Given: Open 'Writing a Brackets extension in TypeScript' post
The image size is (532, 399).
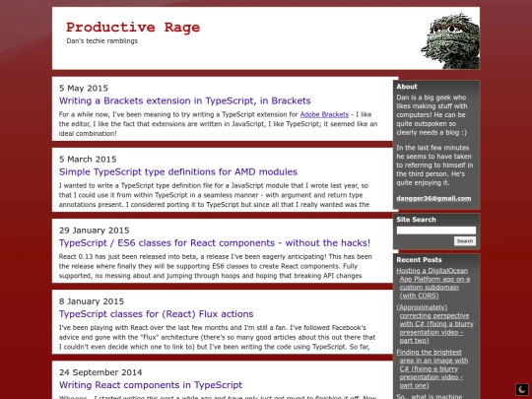Looking at the screenshot, I should click(x=185, y=100).
